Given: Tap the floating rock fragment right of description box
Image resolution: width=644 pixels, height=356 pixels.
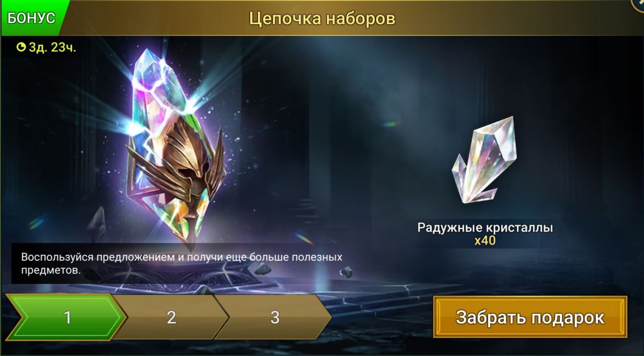Looking at the screenshot, I should coord(346,272).
